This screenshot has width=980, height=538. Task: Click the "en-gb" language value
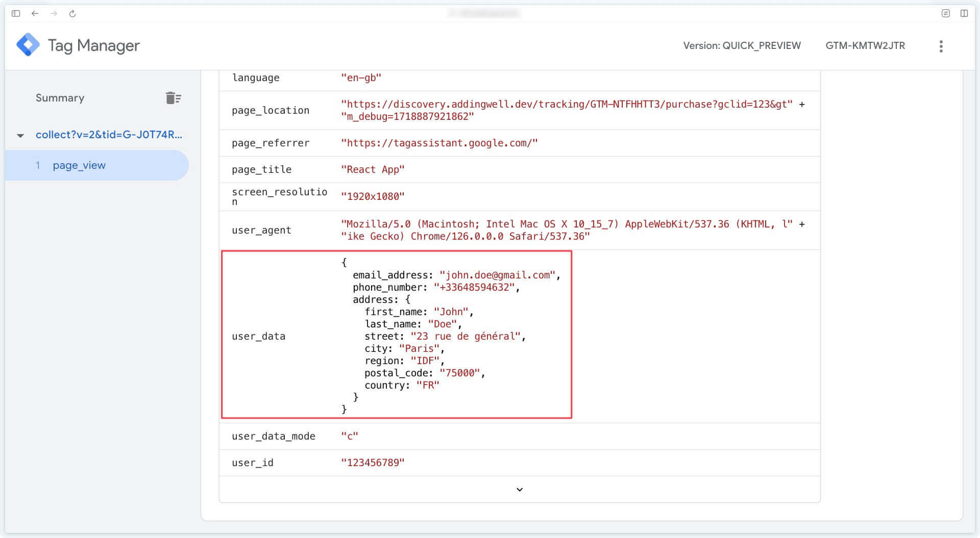pos(361,78)
